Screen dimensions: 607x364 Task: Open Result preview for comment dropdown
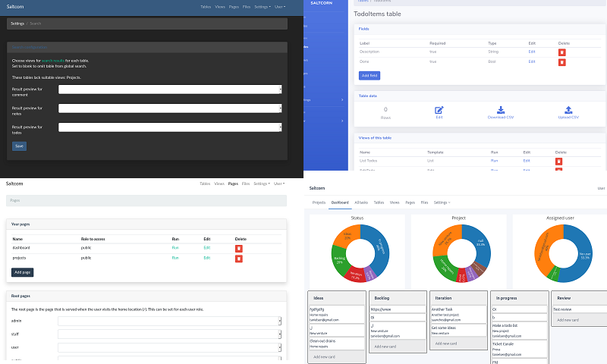(x=170, y=89)
